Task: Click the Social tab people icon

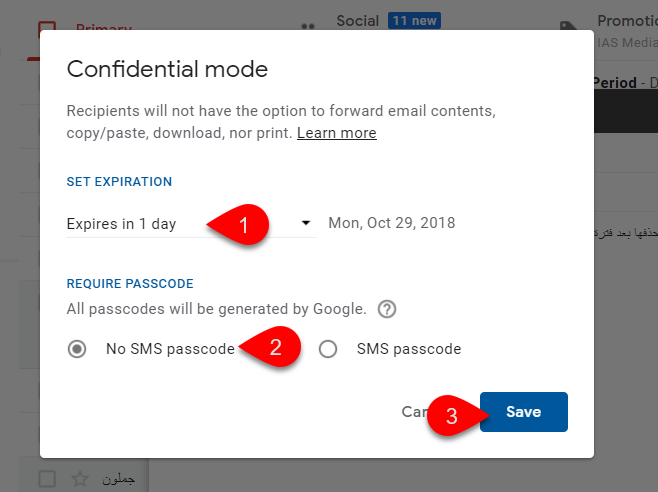Action: 308,26
